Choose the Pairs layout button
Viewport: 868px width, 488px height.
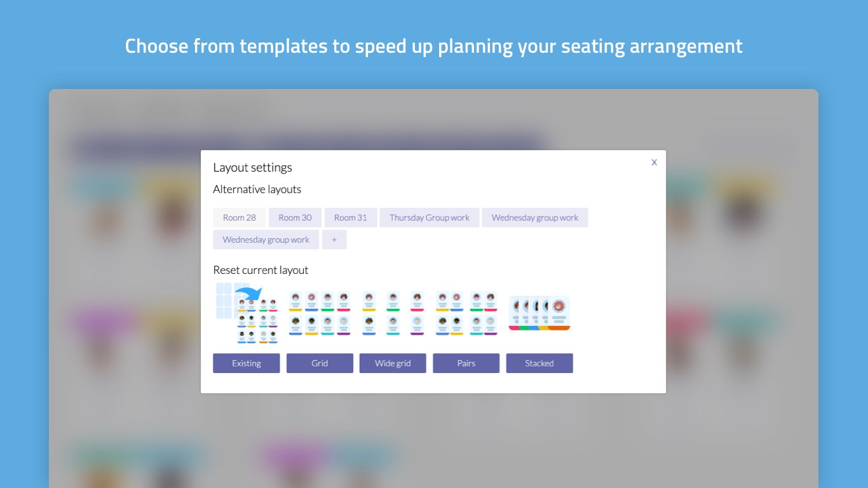click(466, 363)
